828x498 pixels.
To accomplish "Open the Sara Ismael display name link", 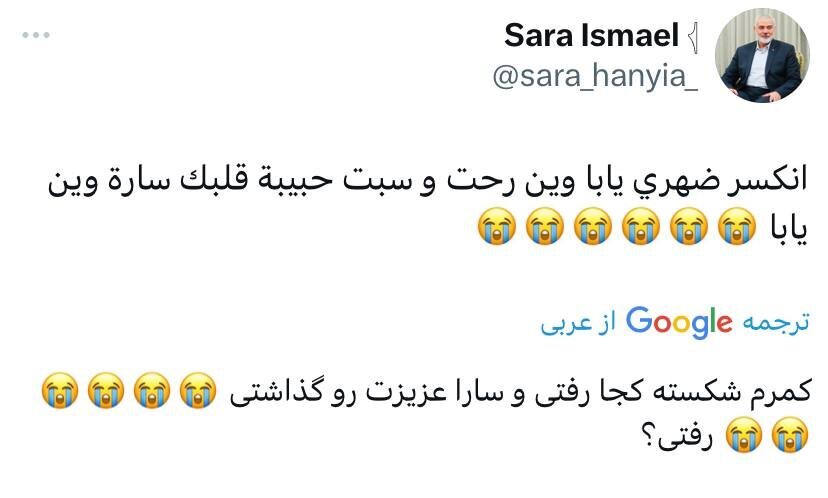I will (x=591, y=36).
